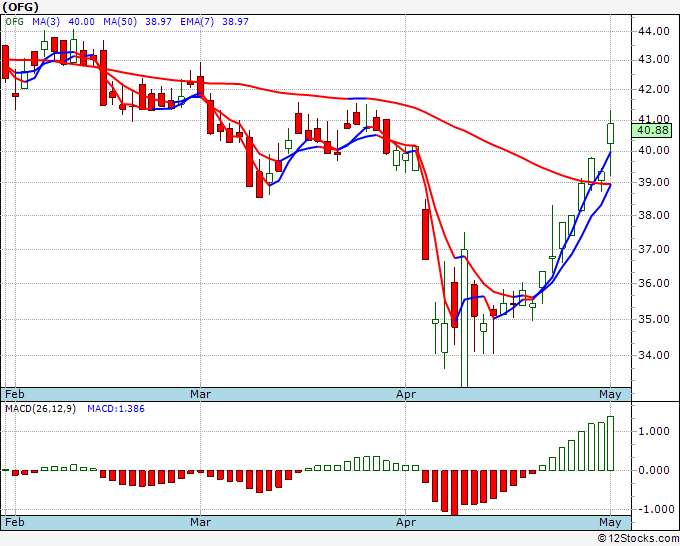Click the 35.00 price axis label
This screenshot has width=680, height=546.
653,319
